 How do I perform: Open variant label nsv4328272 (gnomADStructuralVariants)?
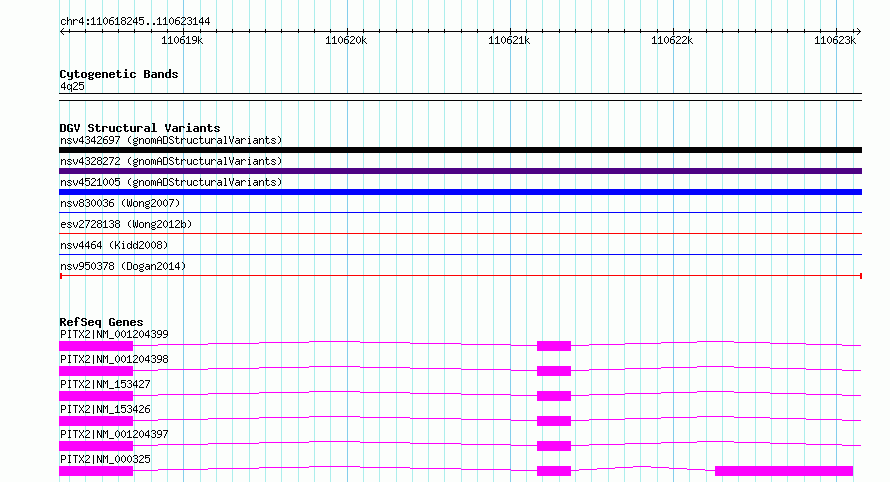(x=171, y=161)
